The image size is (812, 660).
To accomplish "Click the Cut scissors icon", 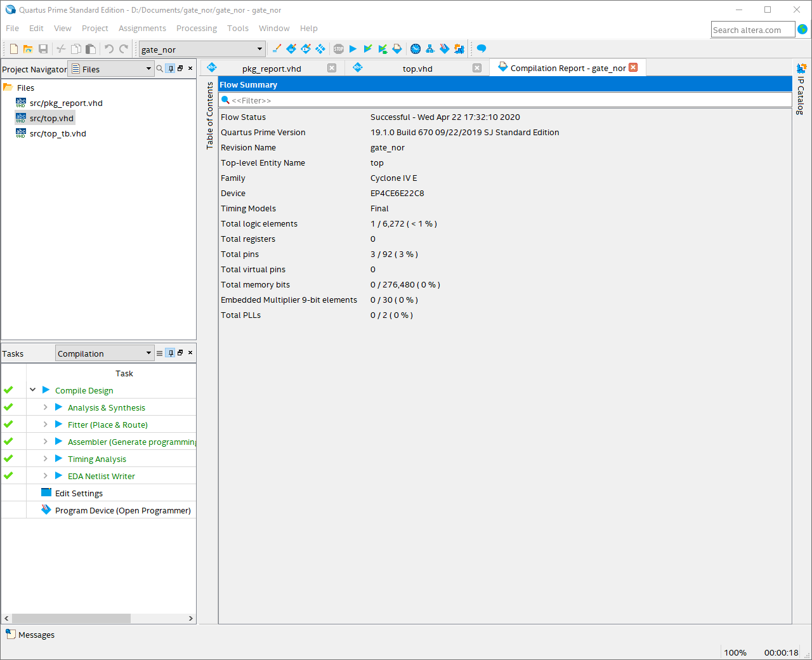I will coord(61,49).
